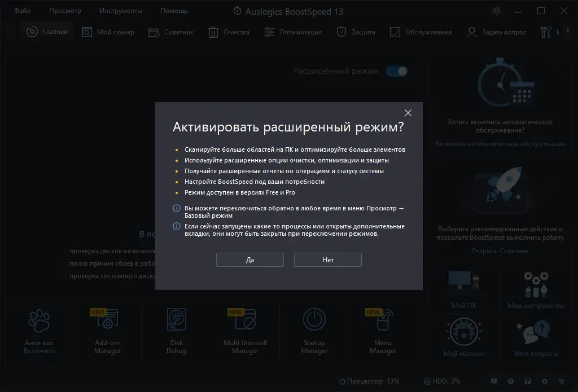This screenshot has width=578, height=392.
Task: Click the HDD 3% status indicator
Action: click(442, 381)
